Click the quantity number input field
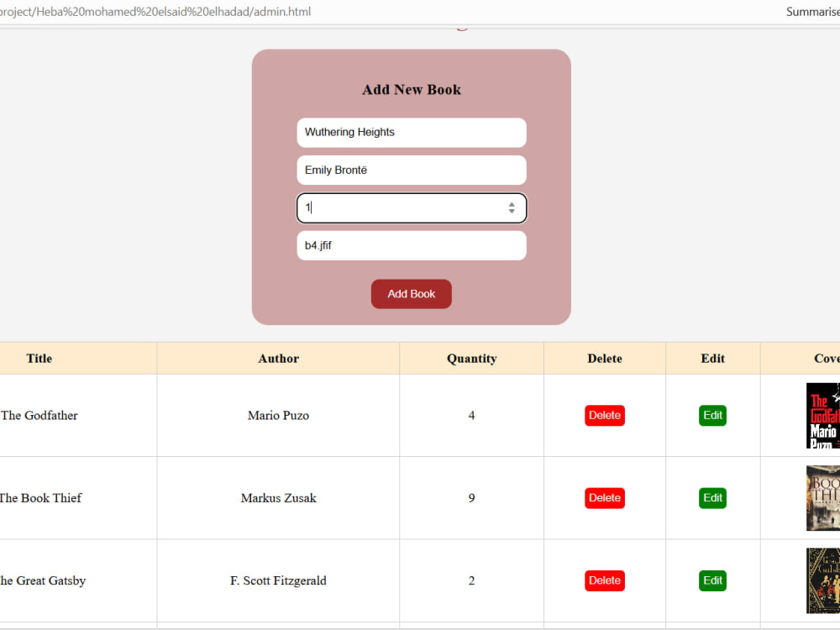The image size is (840, 630). [412, 207]
